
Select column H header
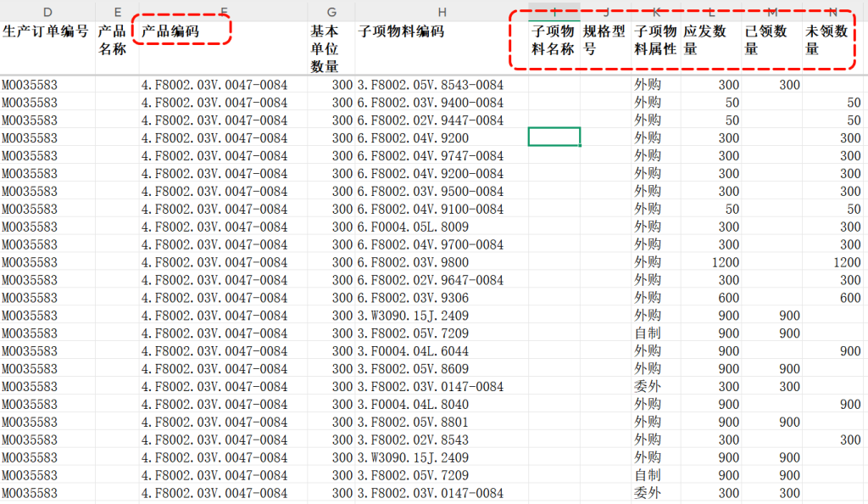tap(442, 12)
